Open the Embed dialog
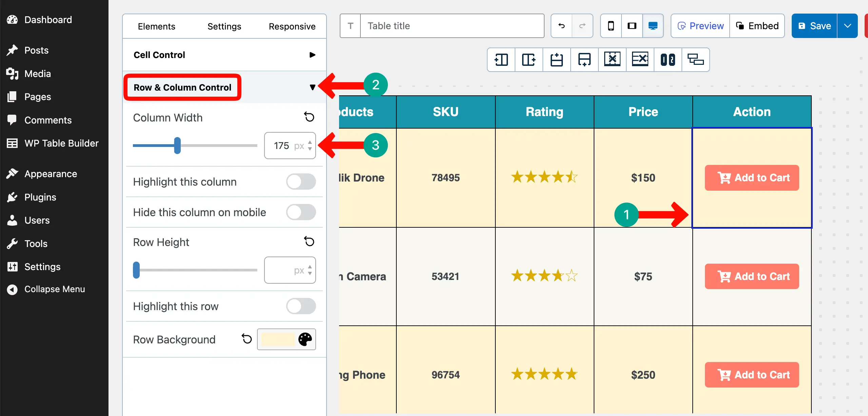Viewport: 868px width, 416px height. click(x=757, y=25)
